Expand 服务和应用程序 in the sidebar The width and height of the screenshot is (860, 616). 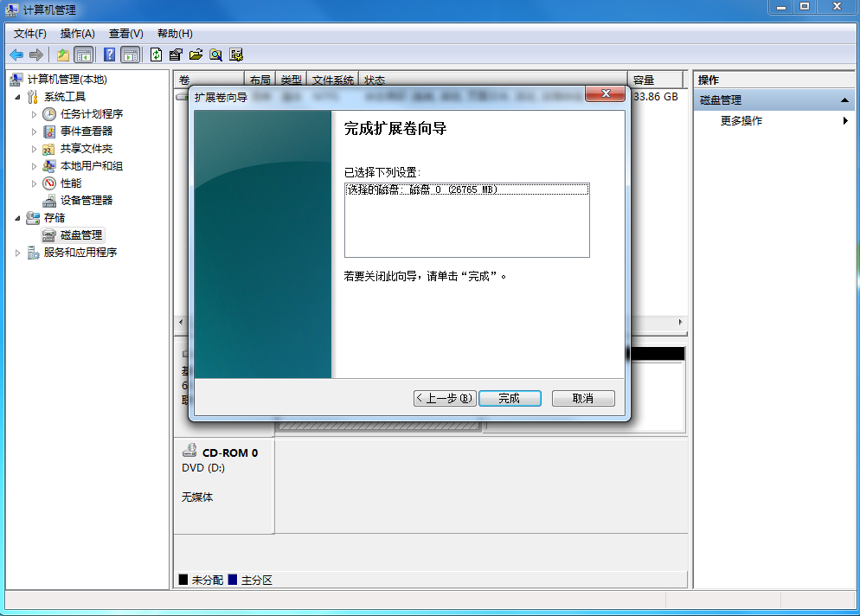(16, 252)
